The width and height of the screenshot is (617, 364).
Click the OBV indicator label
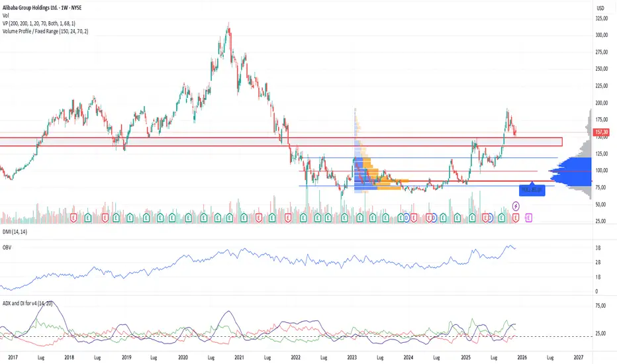tap(7, 248)
